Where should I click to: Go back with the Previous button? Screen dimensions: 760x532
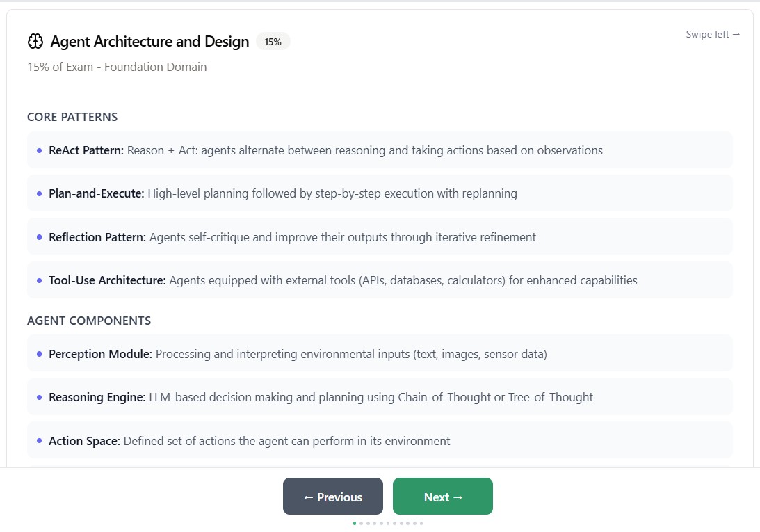[333, 497]
